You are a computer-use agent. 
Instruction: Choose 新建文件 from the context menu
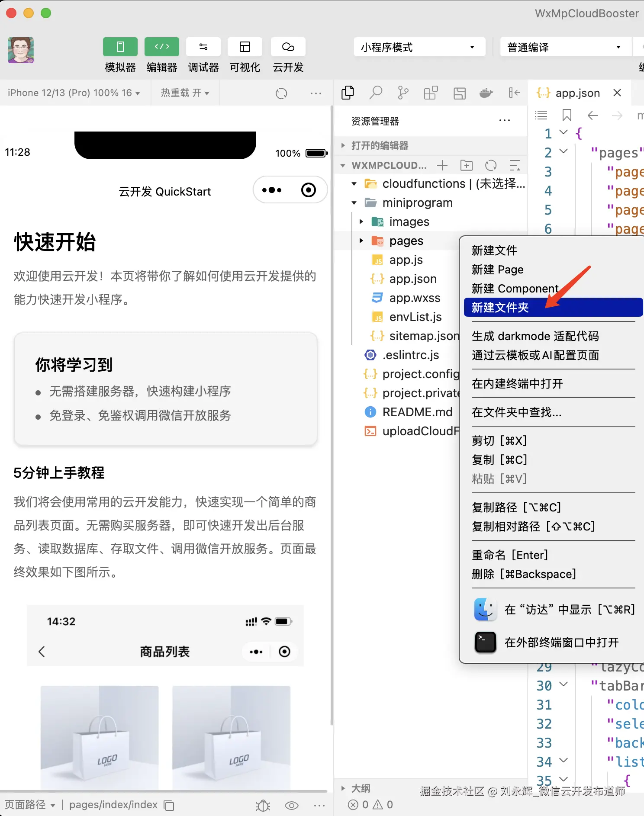pyautogui.click(x=553, y=251)
